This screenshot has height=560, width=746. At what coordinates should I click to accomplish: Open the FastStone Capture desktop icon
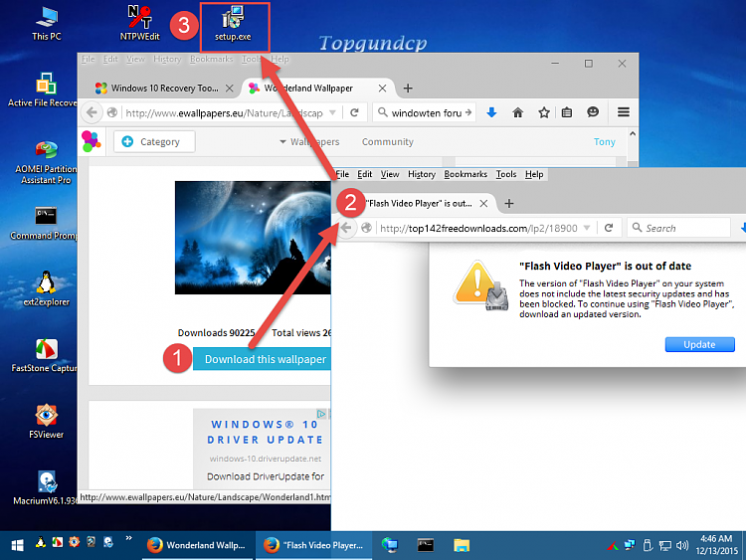tap(44, 355)
